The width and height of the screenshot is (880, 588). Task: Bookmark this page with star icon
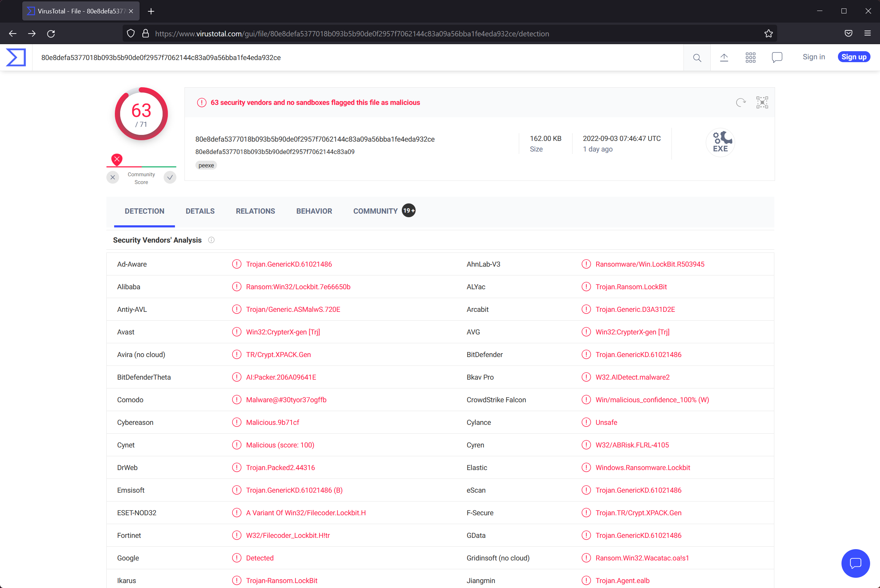pos(768,34)
